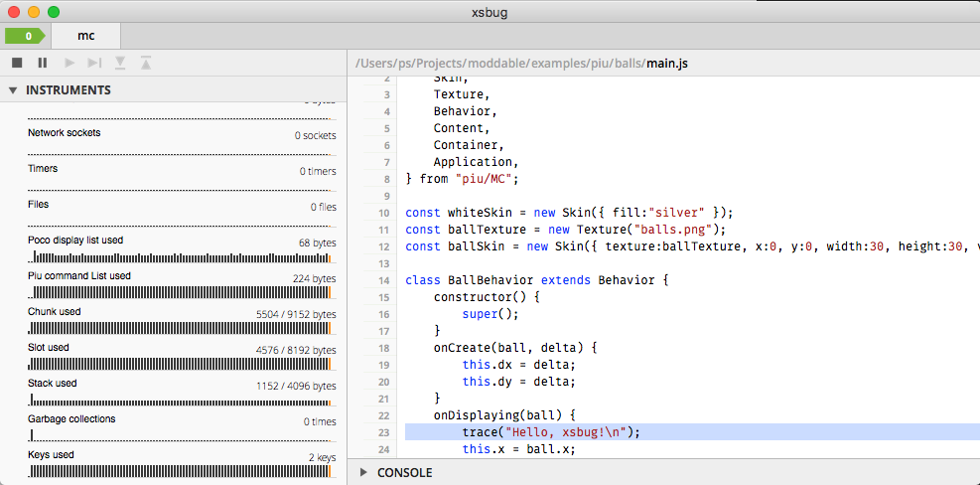
Task: Click the this.dx = delta line
Action: 518,364
